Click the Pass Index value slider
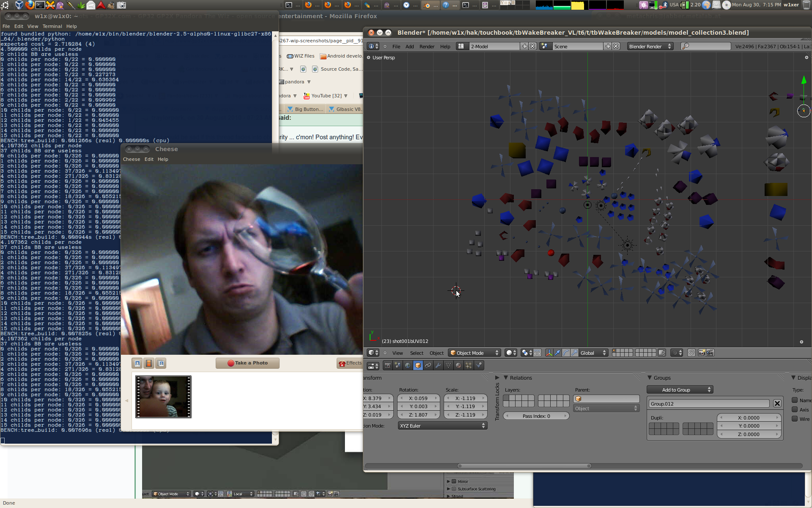Screen dimensions: 812x508 click(536, 416)
